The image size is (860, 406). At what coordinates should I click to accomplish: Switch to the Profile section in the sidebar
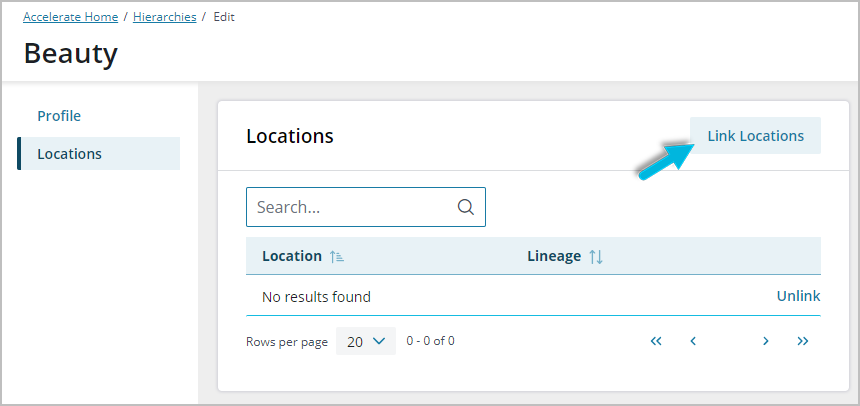(59, 116)
